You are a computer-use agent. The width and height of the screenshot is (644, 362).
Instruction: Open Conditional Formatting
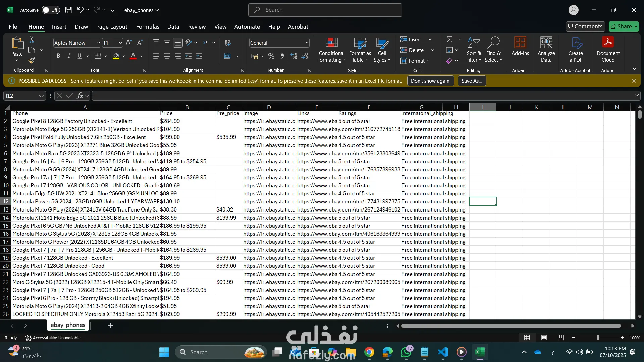click(331, 50)
